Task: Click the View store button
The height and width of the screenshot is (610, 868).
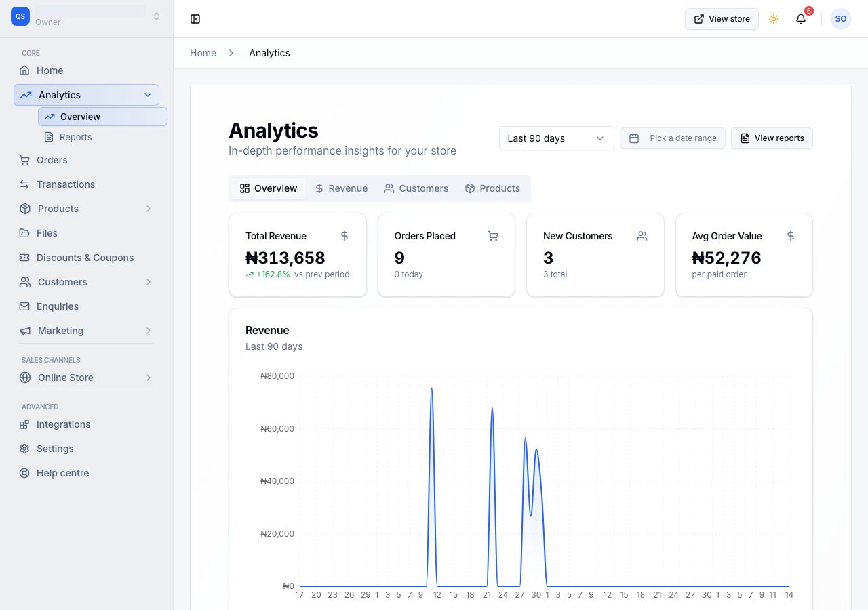Action: (722, 19)
